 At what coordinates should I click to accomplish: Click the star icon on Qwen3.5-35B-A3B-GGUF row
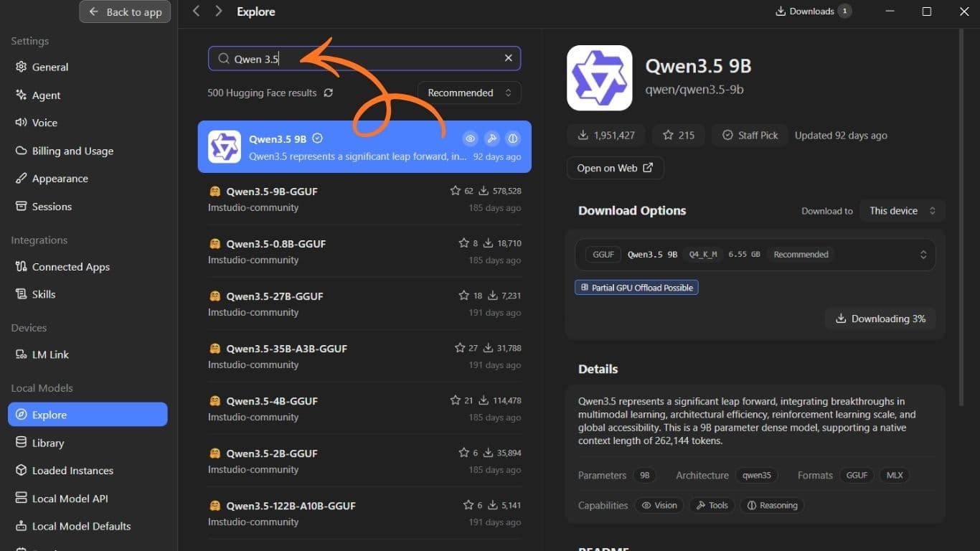[x=460, y=348]
